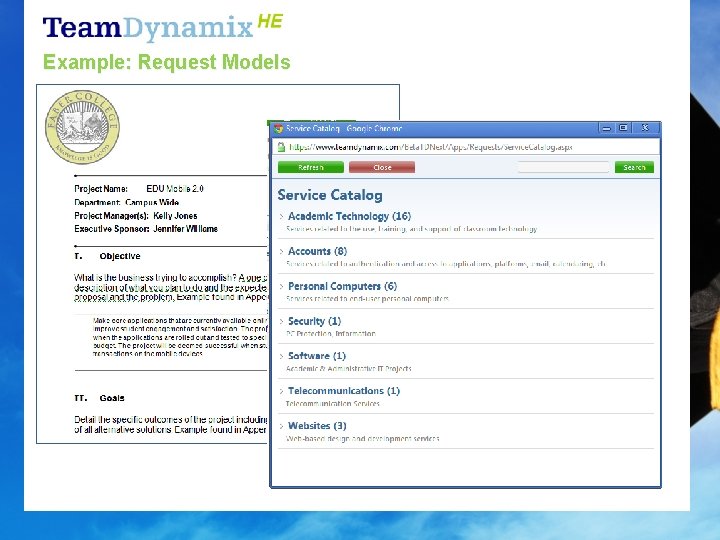Image resolution: width=720 pixels, height=540 pixels.
Task: Click 'Jennifer Williams' executive sponsor name
Action: 185,229
